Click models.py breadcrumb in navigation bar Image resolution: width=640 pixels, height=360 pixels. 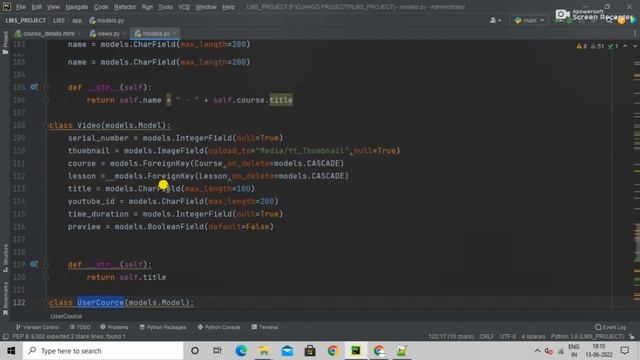tap(107, 20)
